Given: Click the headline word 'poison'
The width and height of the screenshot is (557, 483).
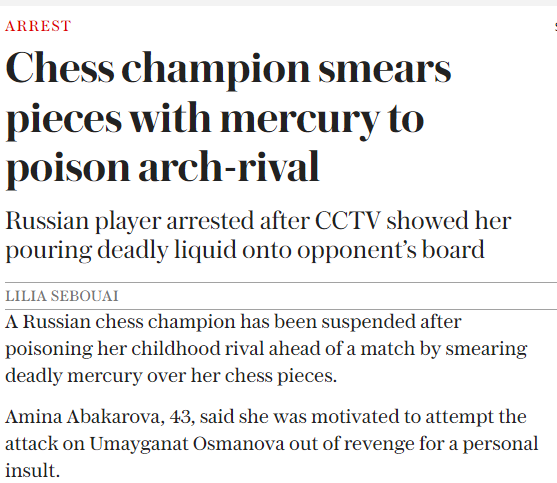Looking at the screenshot, I should click(x=67, y=170).
